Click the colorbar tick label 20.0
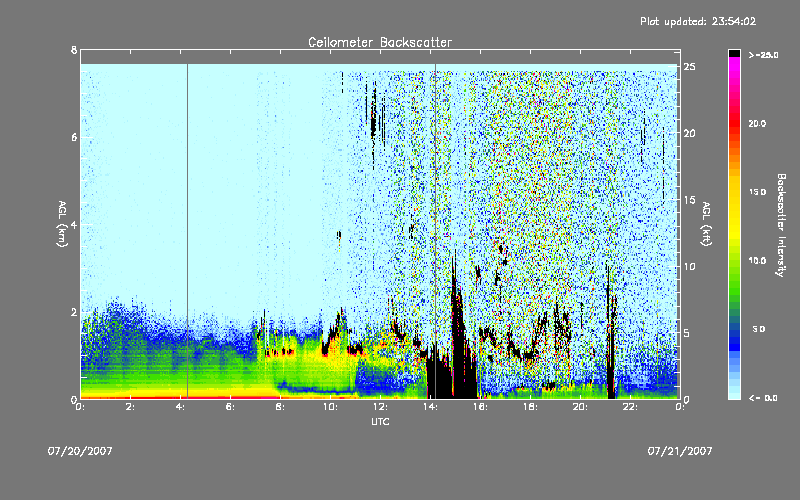 [x=757, y=123]
